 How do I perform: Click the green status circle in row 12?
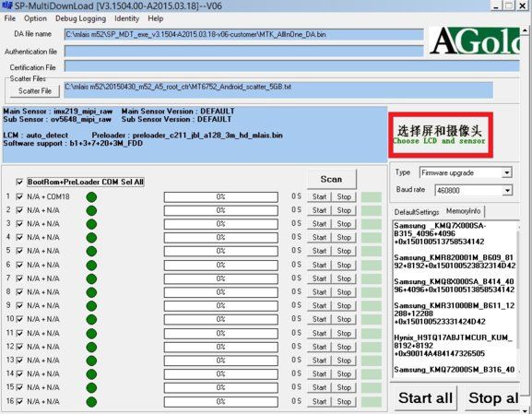tap(91, 347)
